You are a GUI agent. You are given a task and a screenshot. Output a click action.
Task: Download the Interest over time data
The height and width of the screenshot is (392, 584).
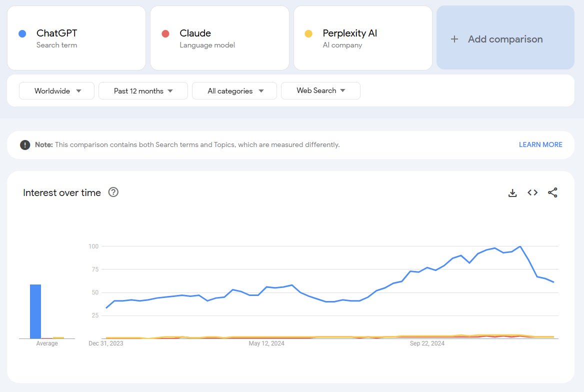(512, 192)
